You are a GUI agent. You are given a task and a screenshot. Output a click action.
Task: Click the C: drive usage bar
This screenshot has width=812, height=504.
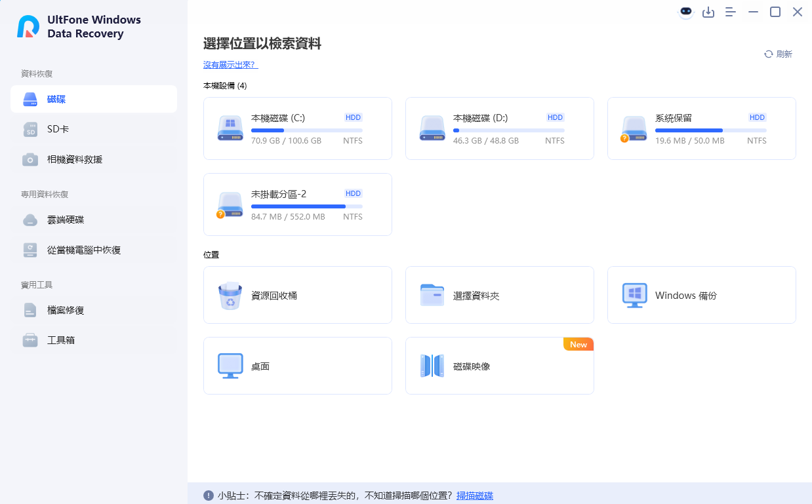click(307, 130)
